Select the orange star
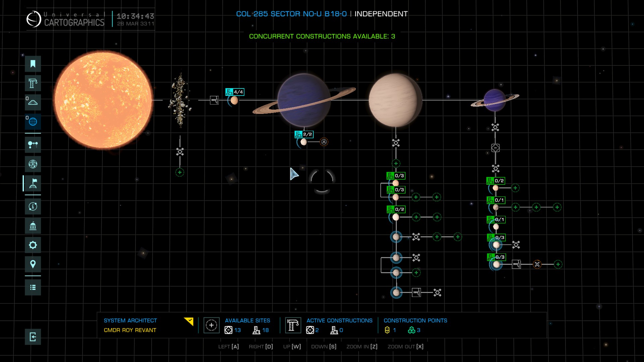The width and height of the screenshot is (644, 362). coord(103,100)
